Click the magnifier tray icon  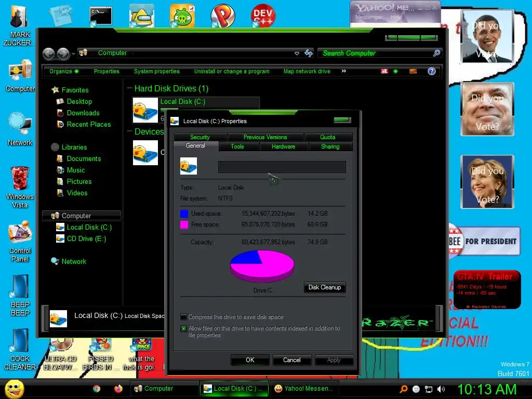(403, 389)
